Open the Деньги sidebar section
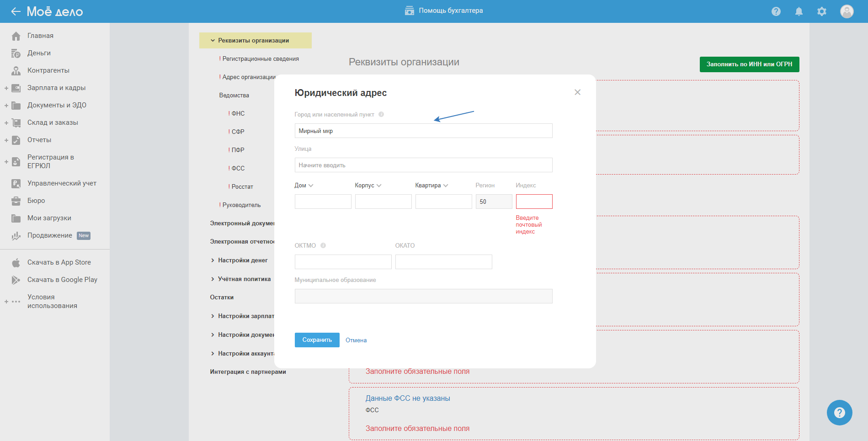Screen dimensions: 868x441 [39, 53]
